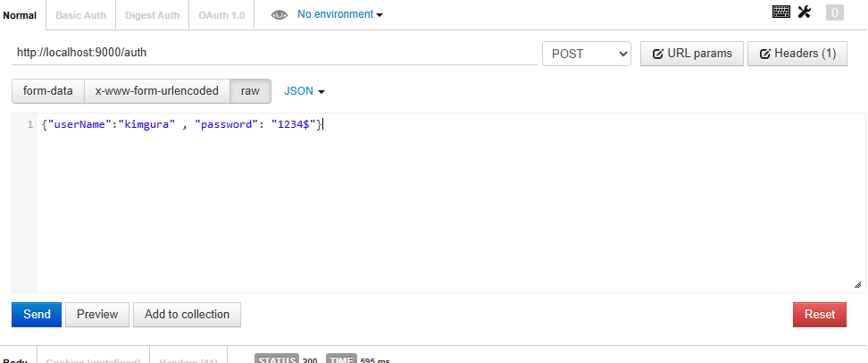Click the Normal tab

(20, 15)
